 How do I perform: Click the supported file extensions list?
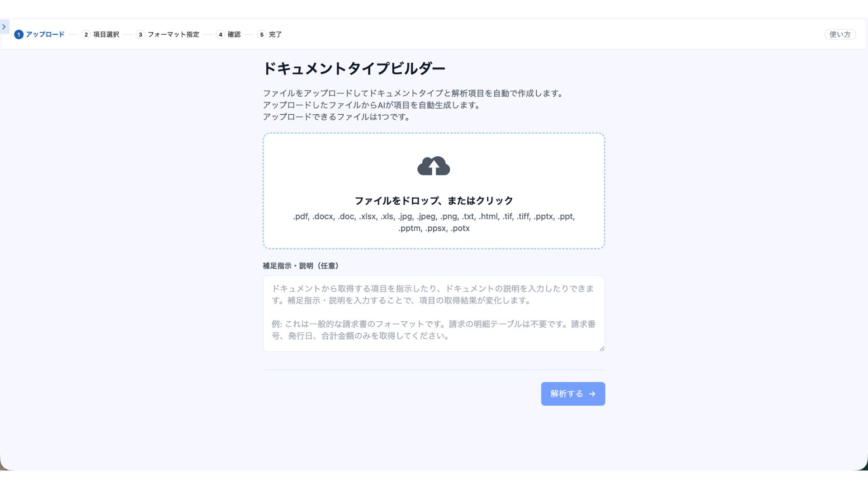click(x=434, y=222)
